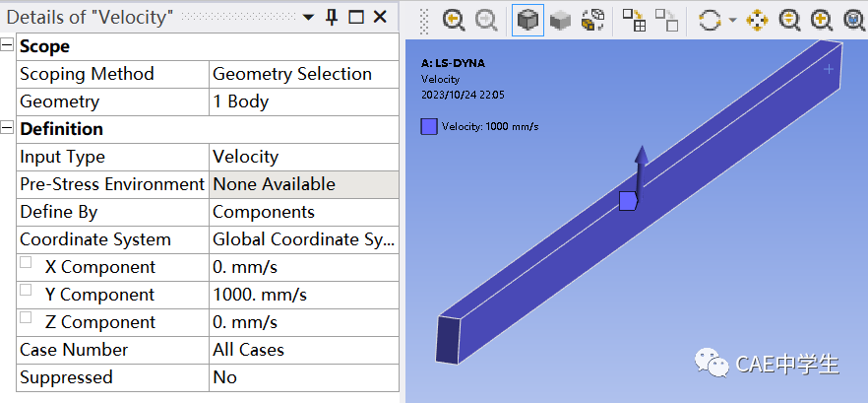
Task: Close the Details of Velocity panel
Action: tap(380, 17)
